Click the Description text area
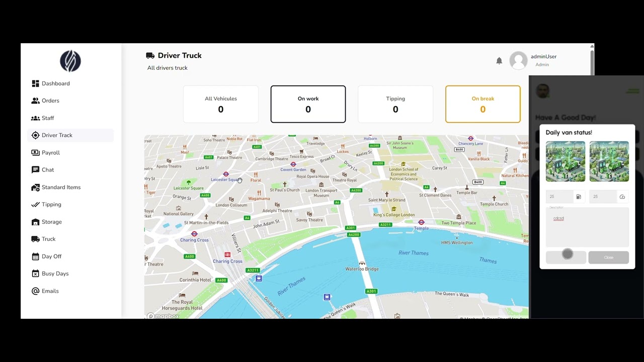 587,227
